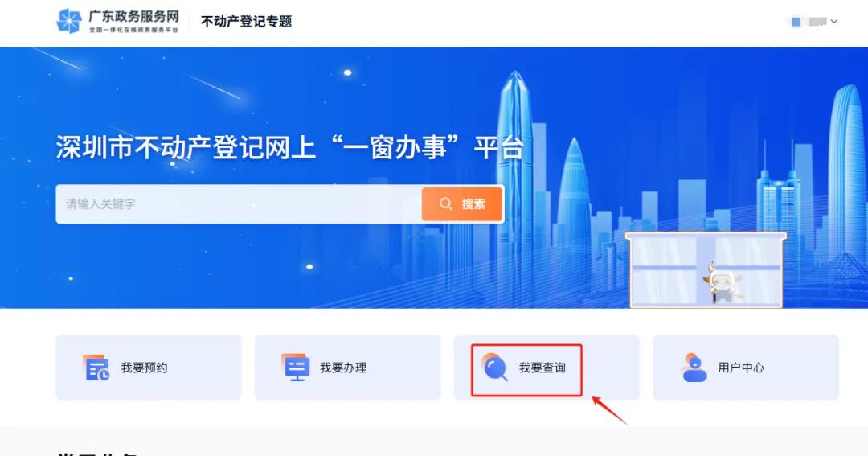Go to 广东政务服务网 home via title text
Viewport: 868px width, 456px height.
[x=134, y=17]
